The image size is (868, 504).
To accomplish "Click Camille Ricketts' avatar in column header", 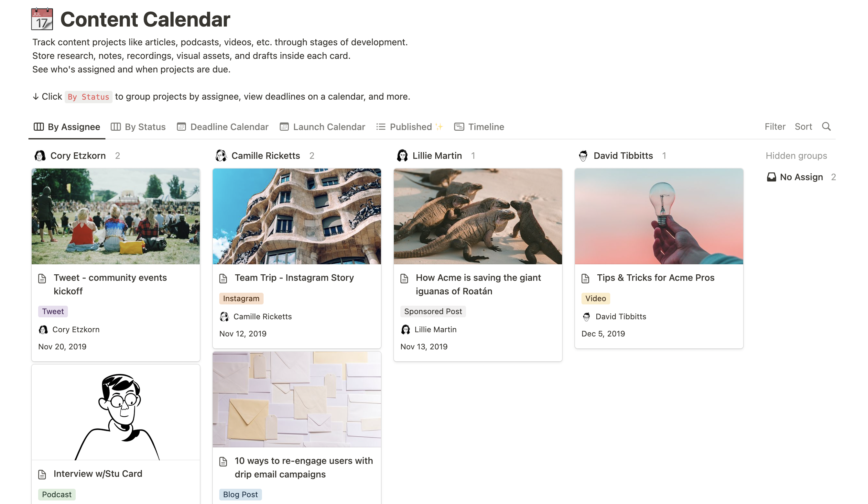I will (221, 156).
